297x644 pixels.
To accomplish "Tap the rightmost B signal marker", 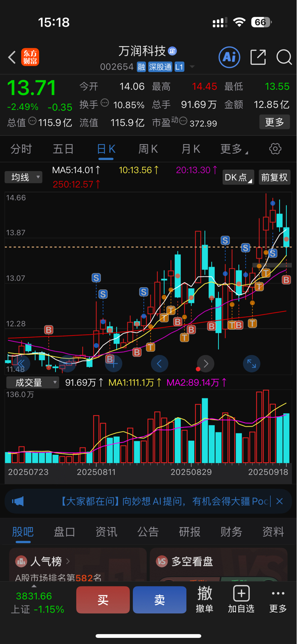I will [286, 280].
